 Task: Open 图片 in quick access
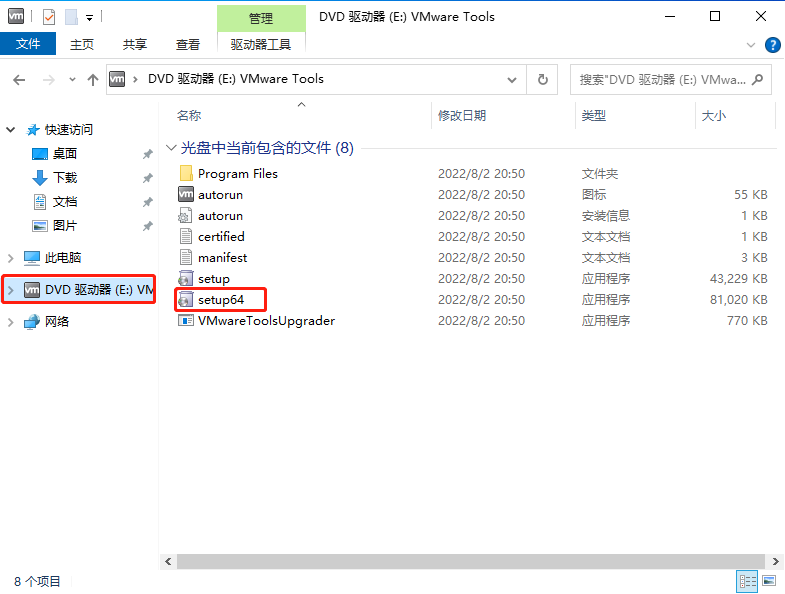(x=65, y=226)
